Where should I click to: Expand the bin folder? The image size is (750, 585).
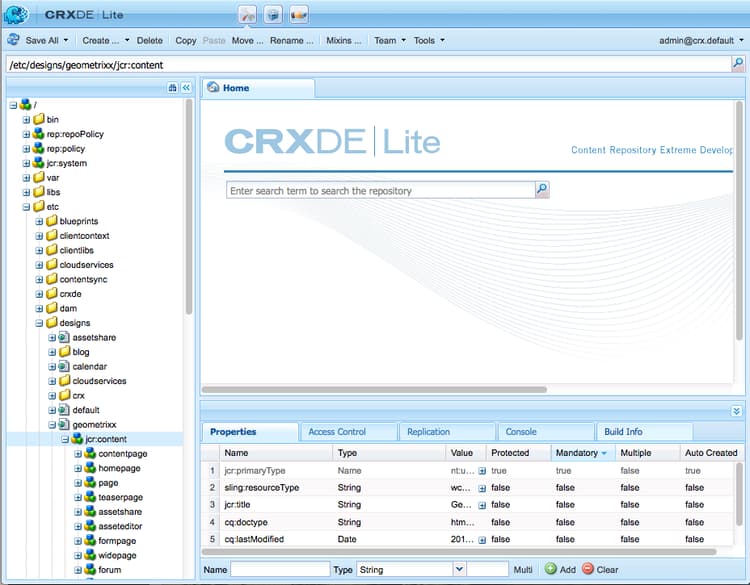pos(26,120)
